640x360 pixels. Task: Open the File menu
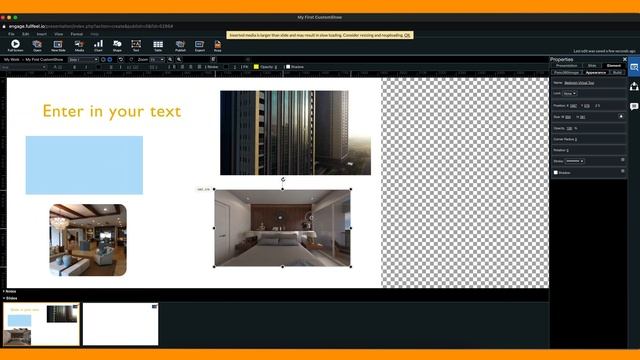pos(11,34)
